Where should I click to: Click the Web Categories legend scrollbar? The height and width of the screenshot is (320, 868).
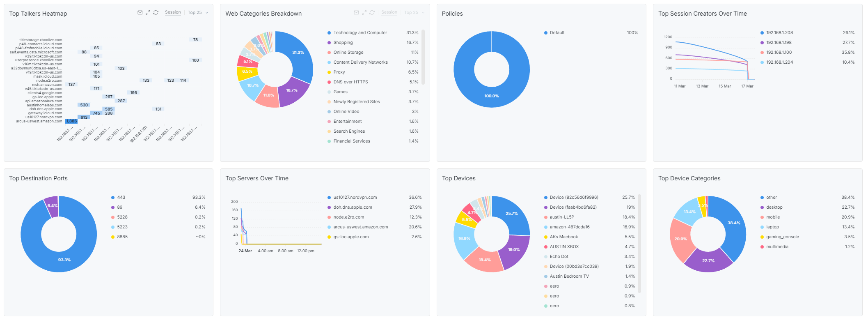[423, 57]
